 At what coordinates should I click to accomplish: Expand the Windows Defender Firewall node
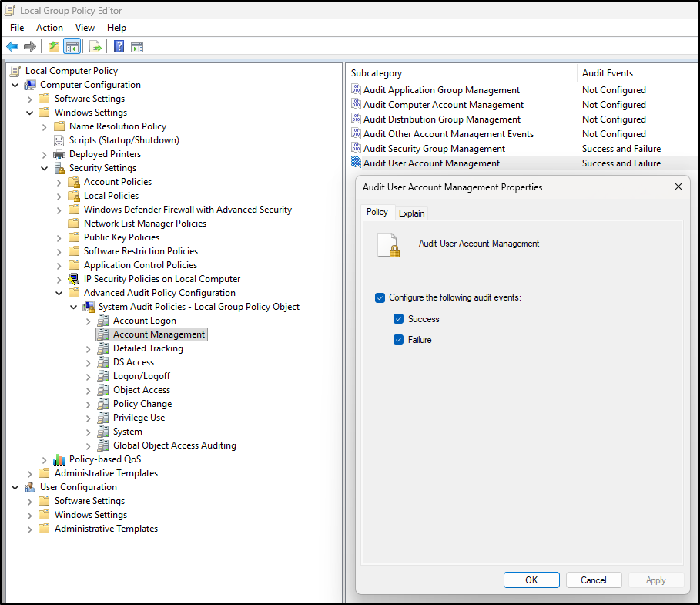(x=59, y=210)
